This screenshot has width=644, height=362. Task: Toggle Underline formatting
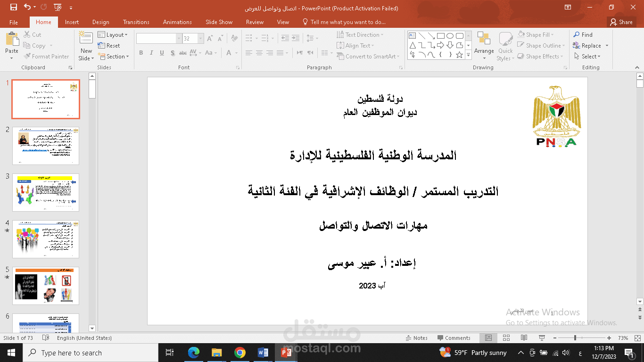(x=162, y=53)
